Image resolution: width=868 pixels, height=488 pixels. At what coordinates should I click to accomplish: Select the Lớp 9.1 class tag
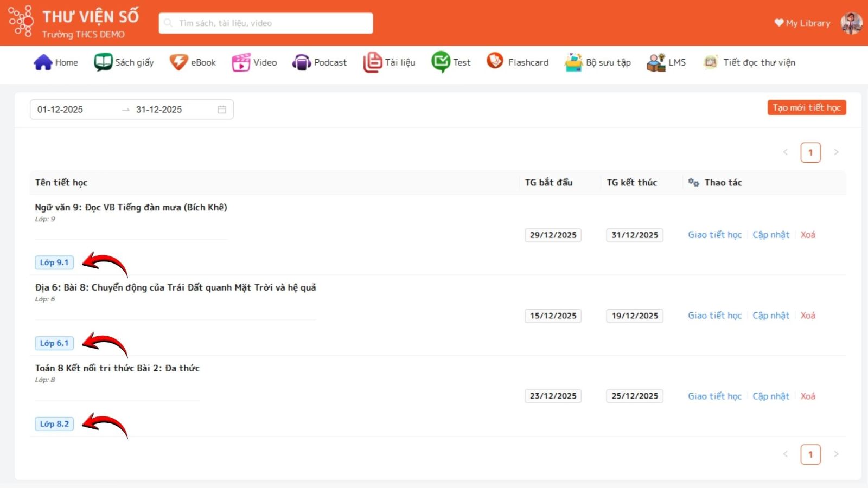pyautogui.click(x=54, y=262)
